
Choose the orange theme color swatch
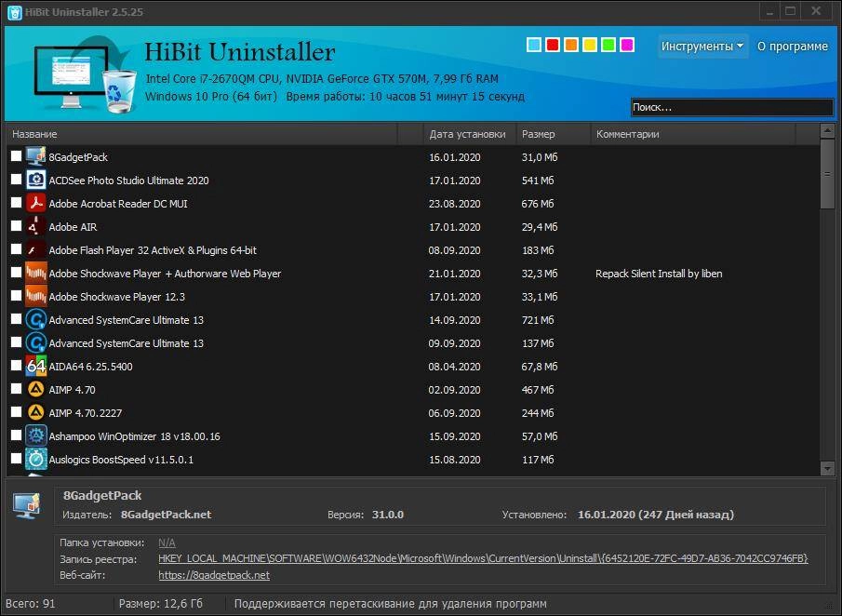pos(571,45)
